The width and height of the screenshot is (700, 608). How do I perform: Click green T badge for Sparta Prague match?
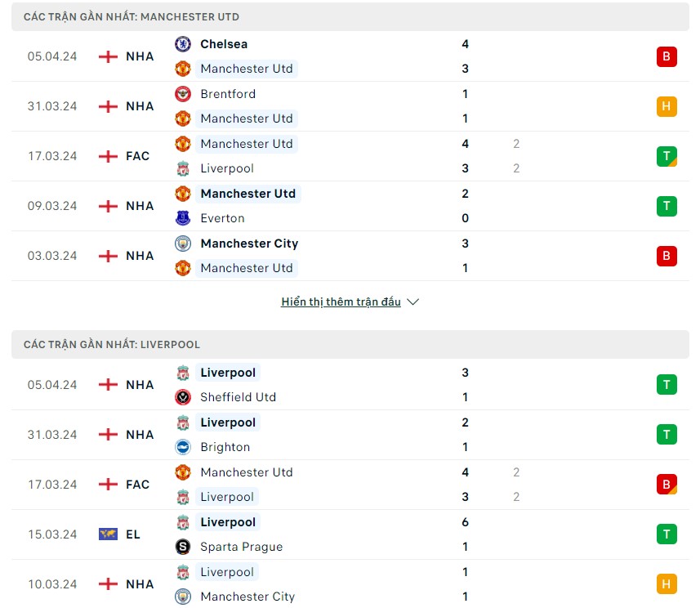[x=667, y=534]
